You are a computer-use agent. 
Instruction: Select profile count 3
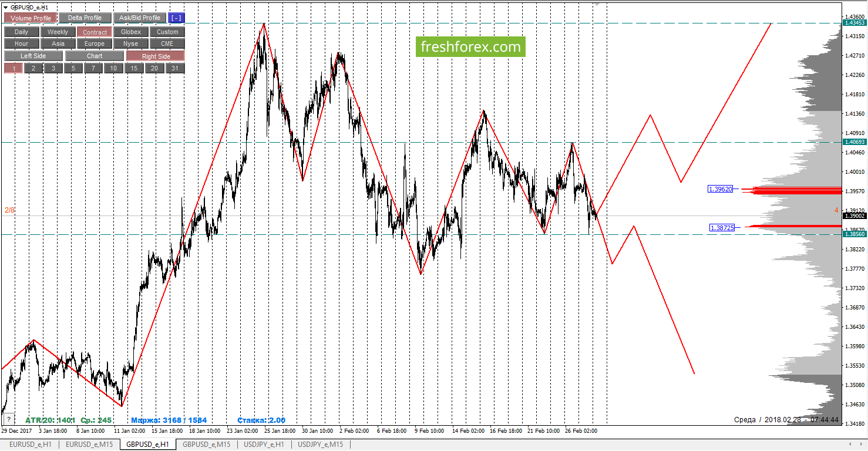tap(53, 68)
